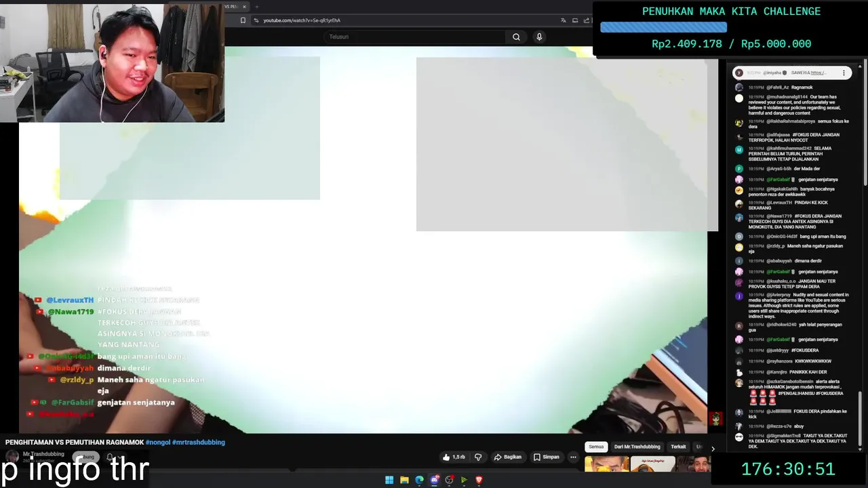Click @NgakakGaNih username in chat
This screenshot has height=488, width=868.
(782, 189)
